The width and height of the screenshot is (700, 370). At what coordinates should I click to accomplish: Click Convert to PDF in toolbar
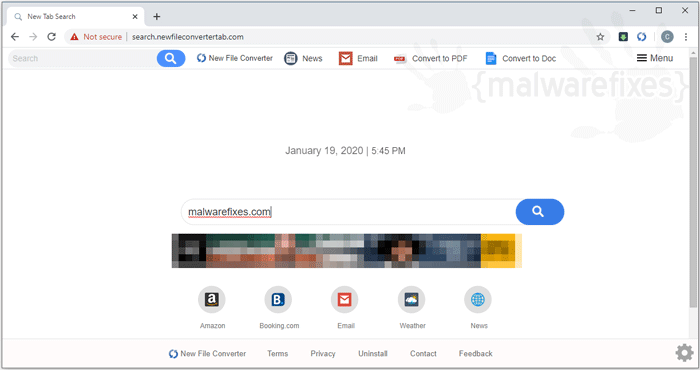(431, 58)
